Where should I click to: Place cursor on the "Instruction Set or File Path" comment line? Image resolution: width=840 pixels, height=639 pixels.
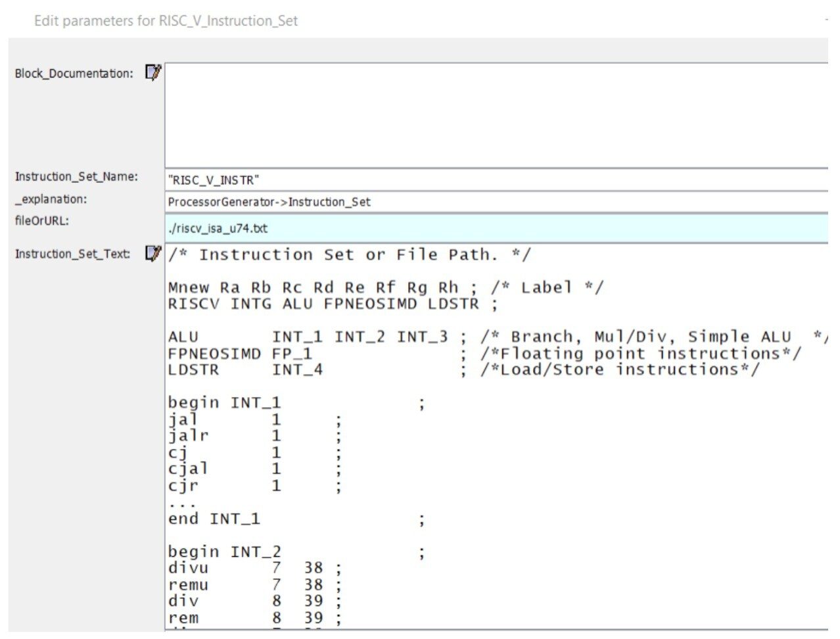pos(348,255)
